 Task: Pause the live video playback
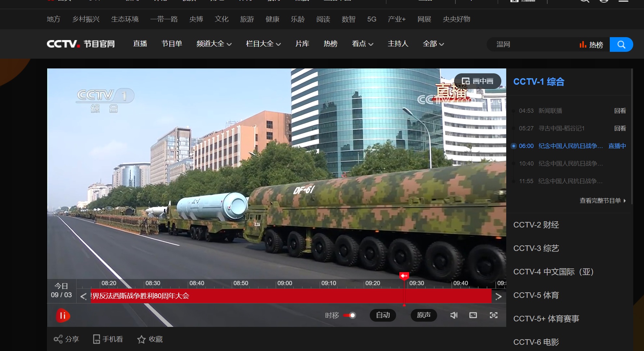63,315
